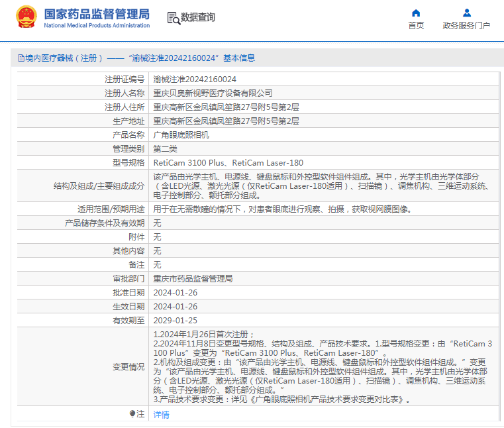Click the lightbulb icon beside 注
This screenshot has width=504, height=428.
click(x=132, y=414)
